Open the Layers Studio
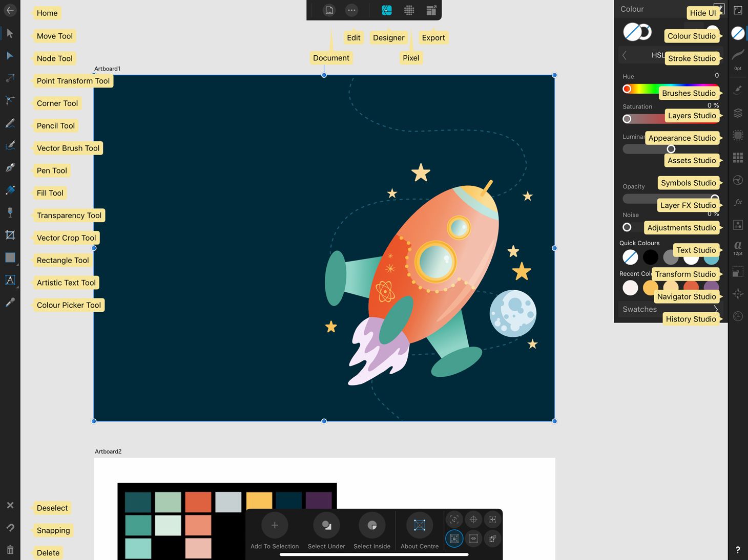 pos(738,113)
